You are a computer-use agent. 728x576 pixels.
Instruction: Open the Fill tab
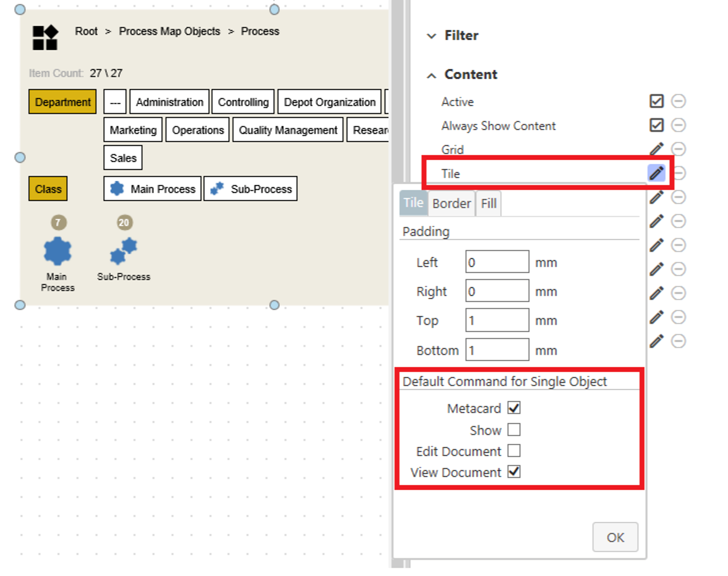tap(488, 203)
